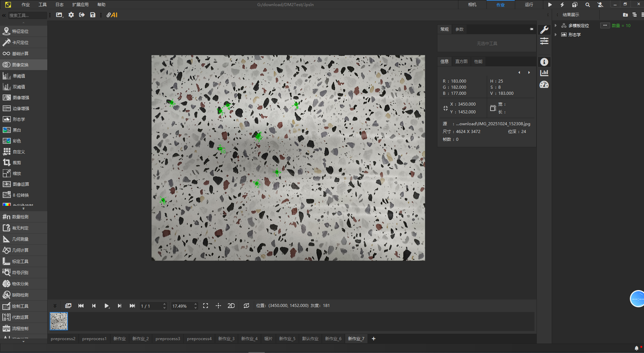Screen dimensions: 644x353
Task: Click the fit-to-screen icon in image toolbar
Action: (206, 306)
